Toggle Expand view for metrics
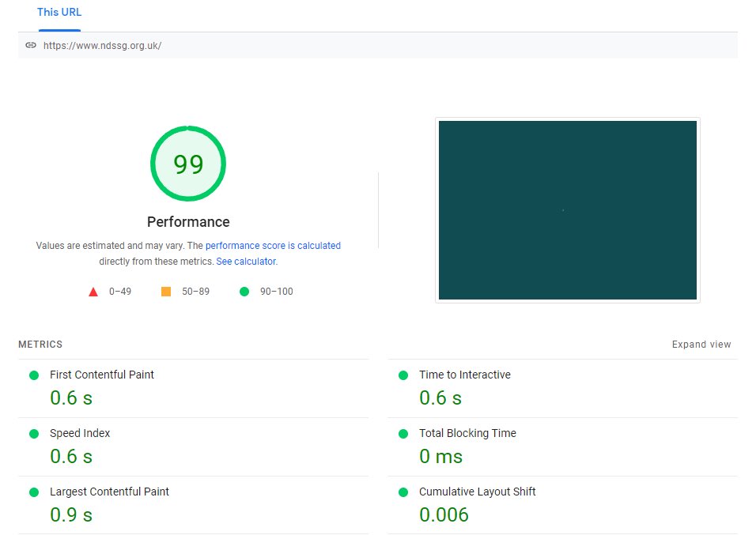The height and width of the screenshot is (535, 756). coord(701,344)
